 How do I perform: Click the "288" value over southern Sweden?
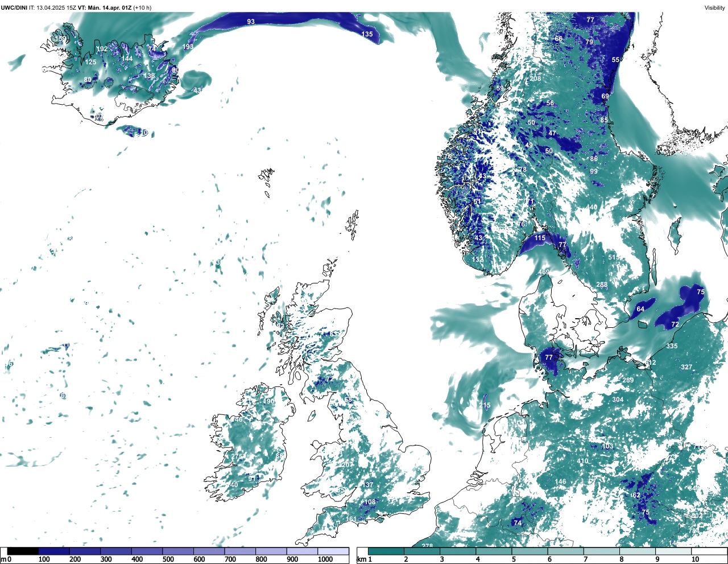point(602,285)
